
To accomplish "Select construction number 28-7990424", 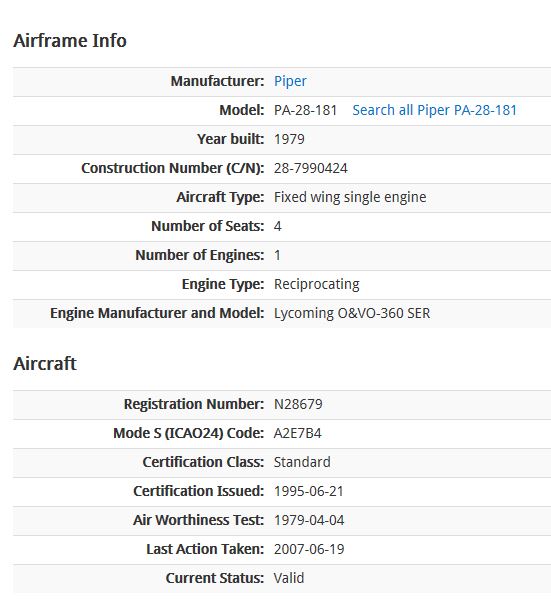I will (311, 168).
